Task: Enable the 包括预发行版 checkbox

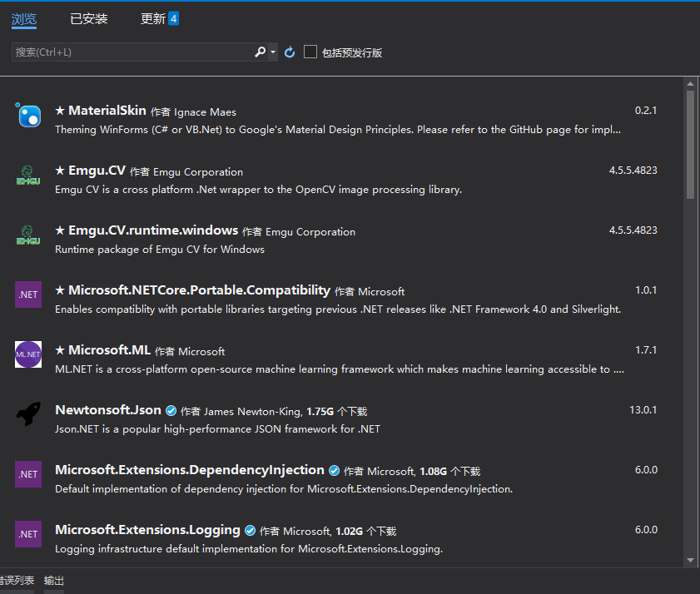Action: tap(310, 52)
